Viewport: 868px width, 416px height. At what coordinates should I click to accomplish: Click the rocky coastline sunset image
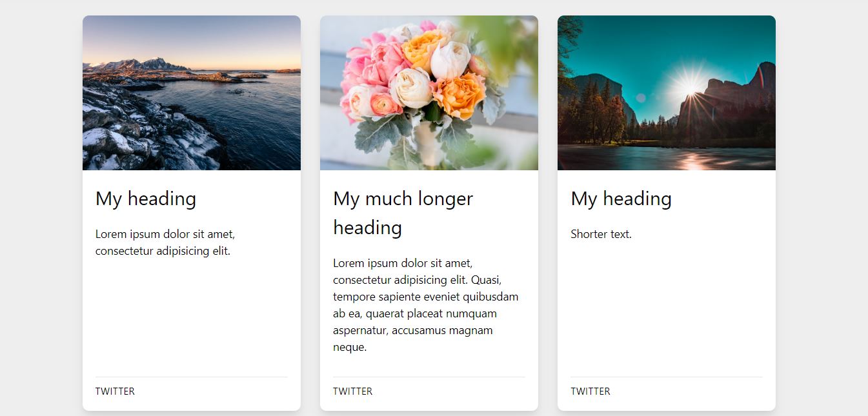pos(192,93)
